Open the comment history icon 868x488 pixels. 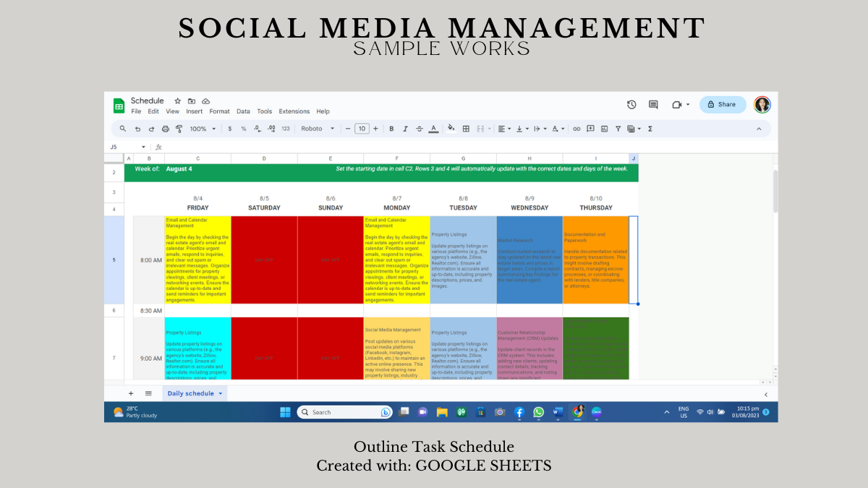pos(653,104)
